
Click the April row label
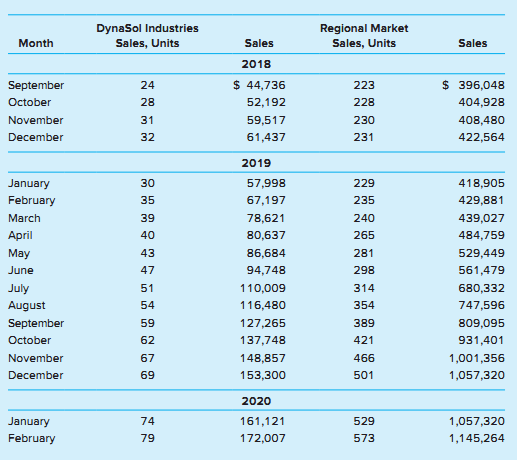(x=20, y=236)
